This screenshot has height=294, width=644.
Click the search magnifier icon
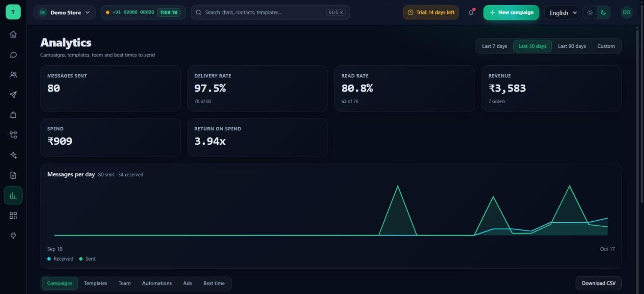point(198,12)
